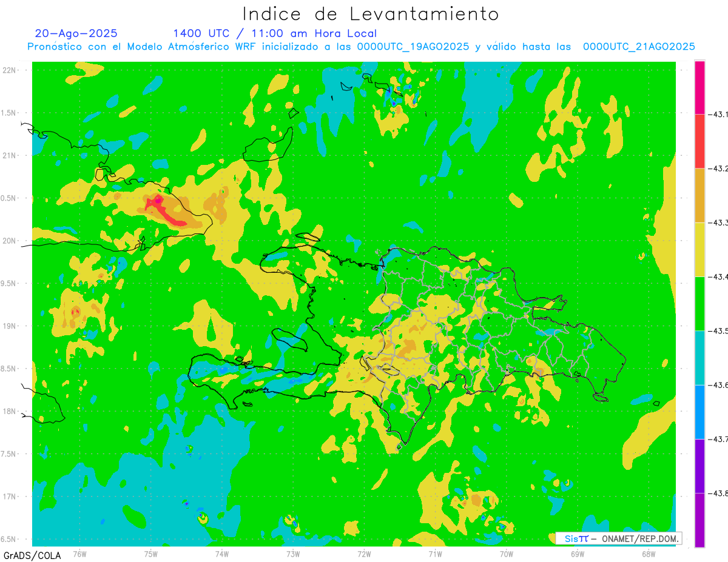This screenshot has height=562, width=728.
Task: Click the "19N" latitude label
Action: [10, 326]
